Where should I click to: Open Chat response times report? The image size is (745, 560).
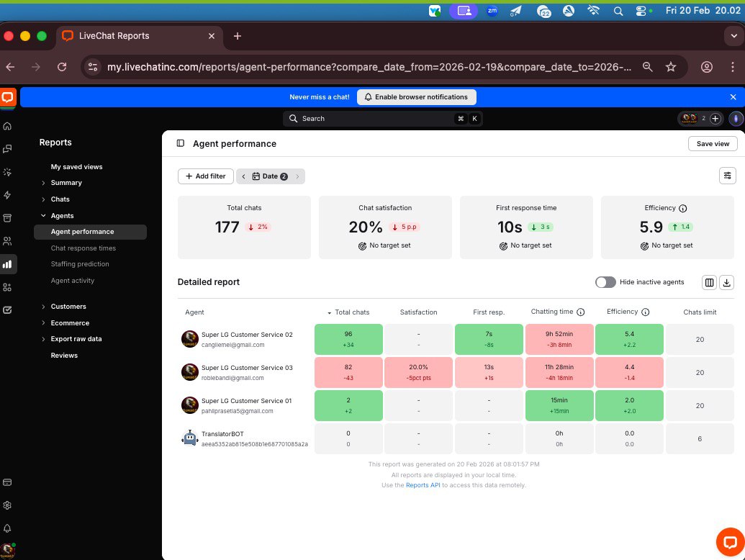tap(83, 248)
